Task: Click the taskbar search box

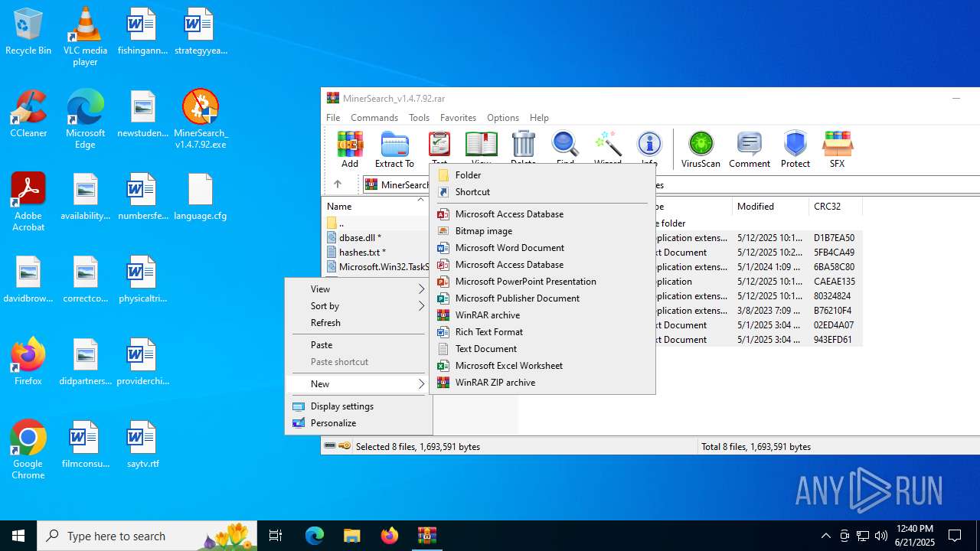Action: point(147,536)
